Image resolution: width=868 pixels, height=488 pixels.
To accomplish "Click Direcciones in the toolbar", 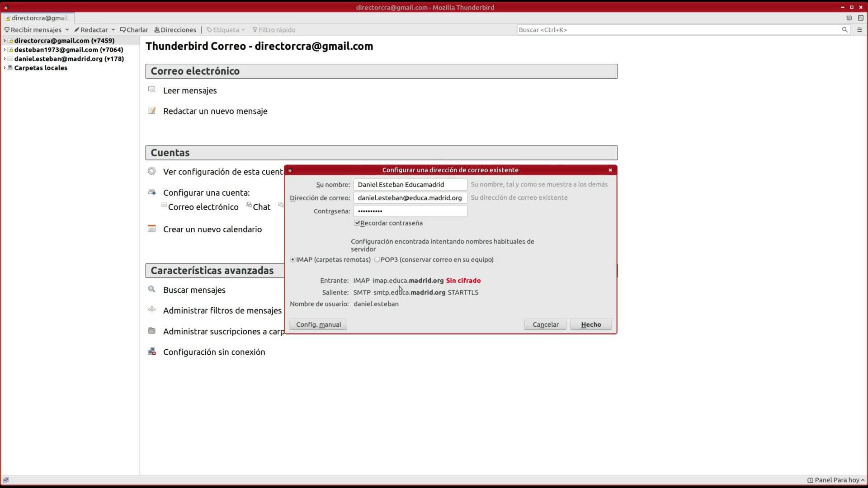I will [175, 30].
